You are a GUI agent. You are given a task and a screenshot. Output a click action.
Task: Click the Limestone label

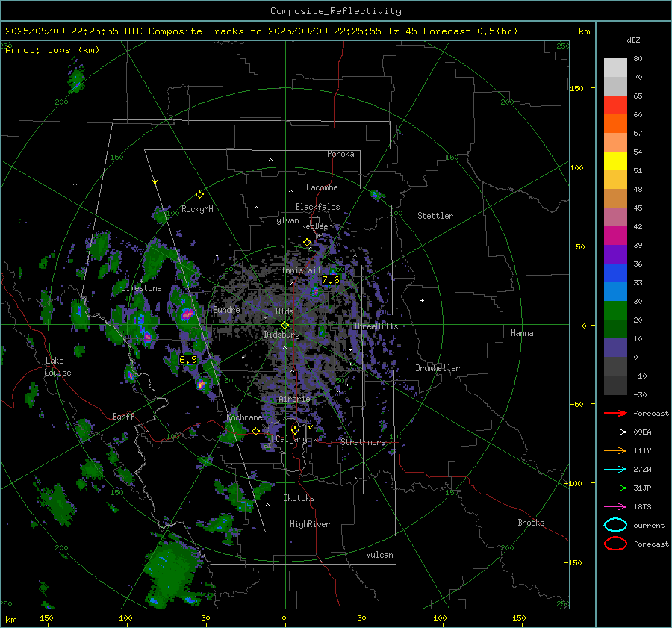(x=141, y=288)
